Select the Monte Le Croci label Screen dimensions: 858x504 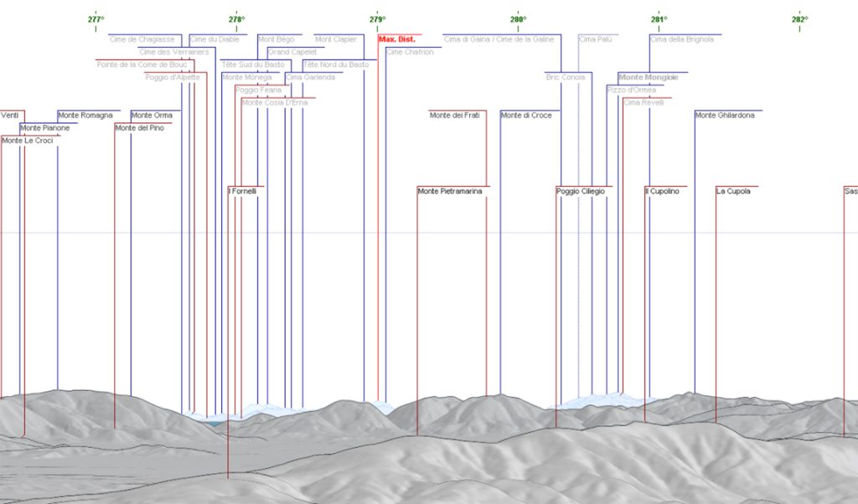(x=28, y=141)
